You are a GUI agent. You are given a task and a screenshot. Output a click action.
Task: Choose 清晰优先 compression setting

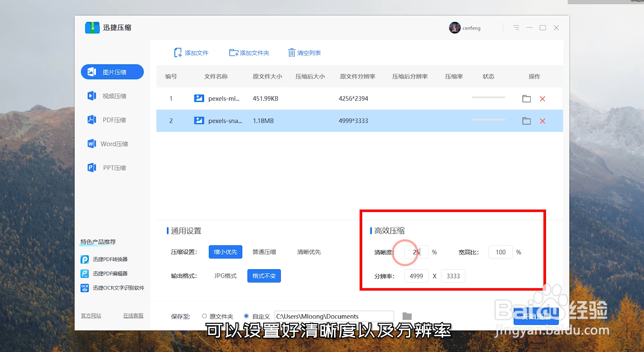coord(309,252)
